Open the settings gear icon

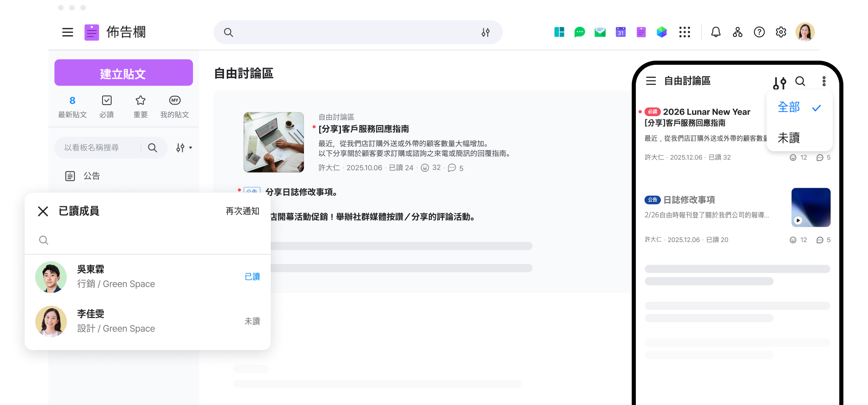[781, 32]
